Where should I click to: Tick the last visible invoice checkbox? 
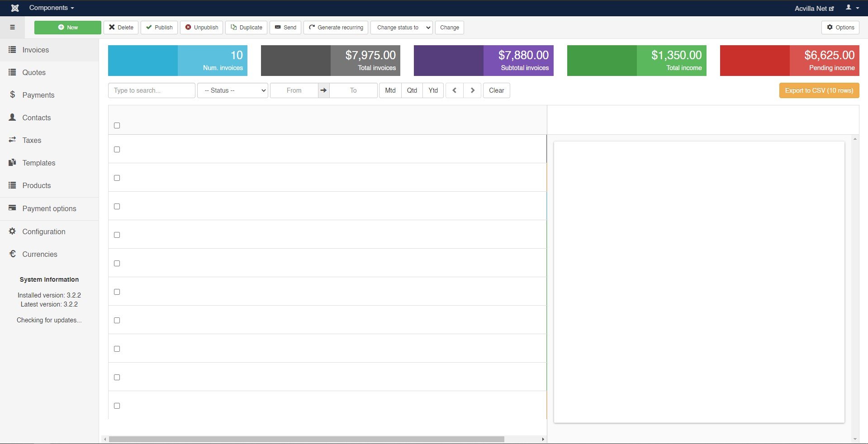click(117, 406)
